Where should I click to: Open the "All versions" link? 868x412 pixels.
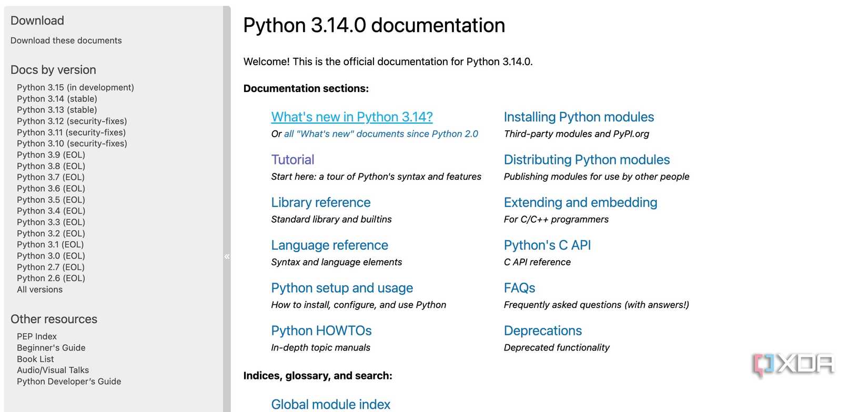click(39, 290)
